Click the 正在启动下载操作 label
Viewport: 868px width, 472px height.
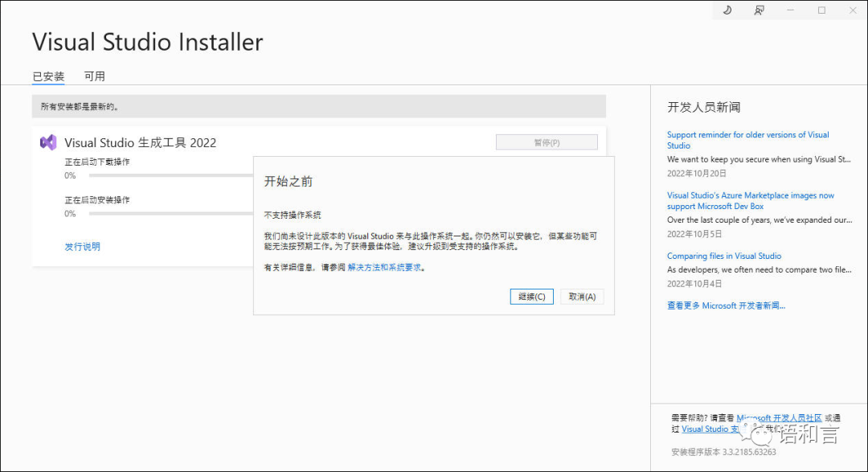coord(97,162)
